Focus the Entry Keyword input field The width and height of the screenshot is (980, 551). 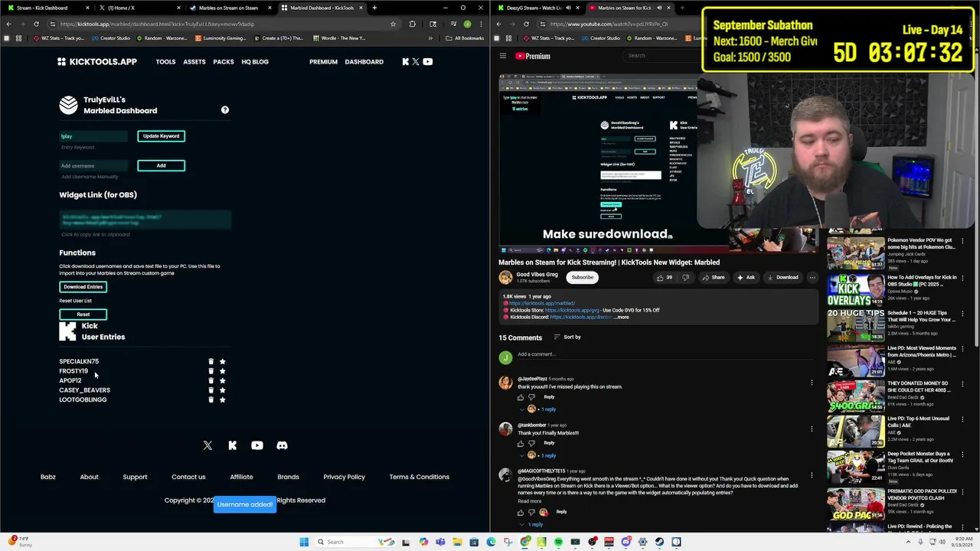pyautogui.click(x=93, y=136)
